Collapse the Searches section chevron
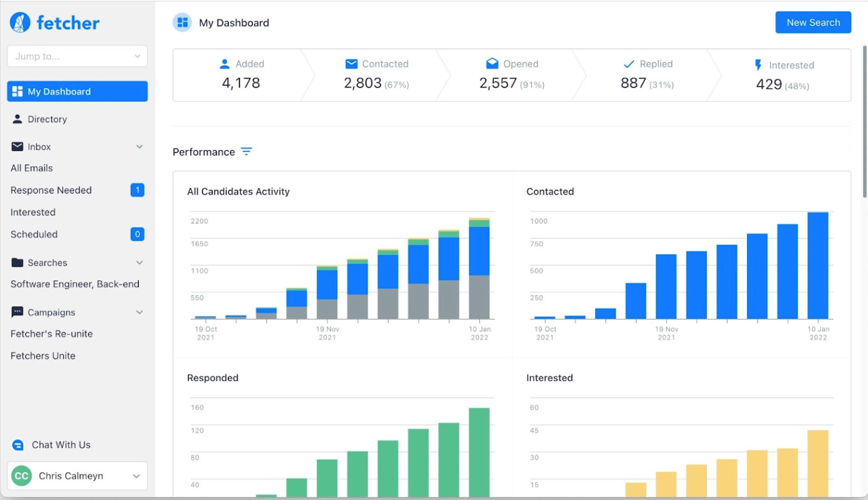Screen dimensions: 868x500 (139, 263)
